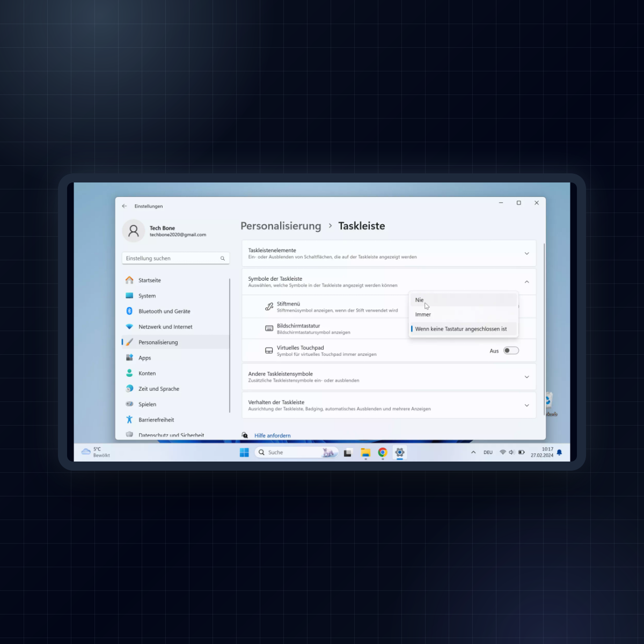The image size is (644, 644).
Task: Click the Hilfe anfordern help icon
Action: pos(245,435)
